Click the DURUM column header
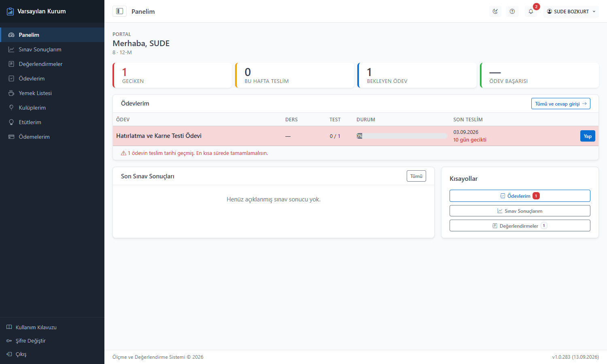This screenshot has height=364, width=607. tap(366, 119)
